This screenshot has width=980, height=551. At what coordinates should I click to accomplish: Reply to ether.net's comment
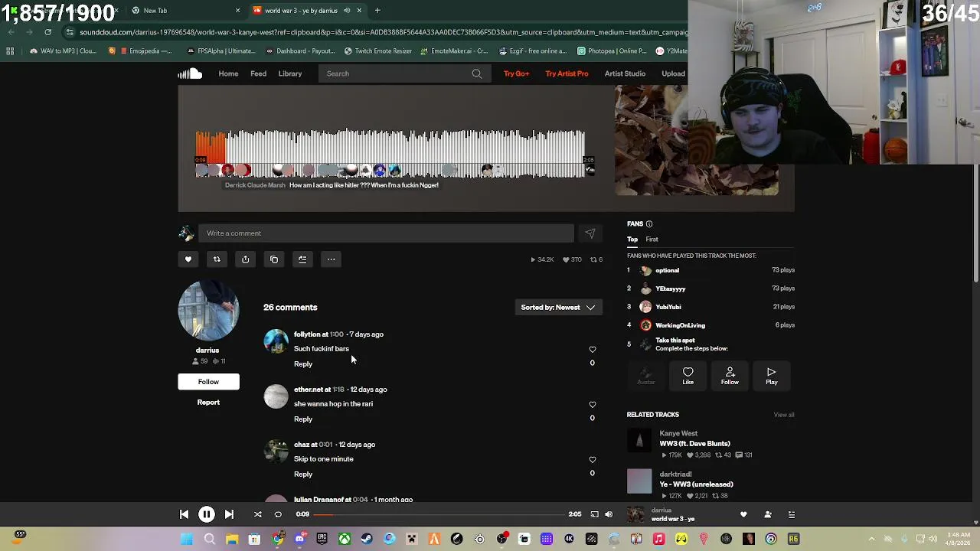pos(303,419)
